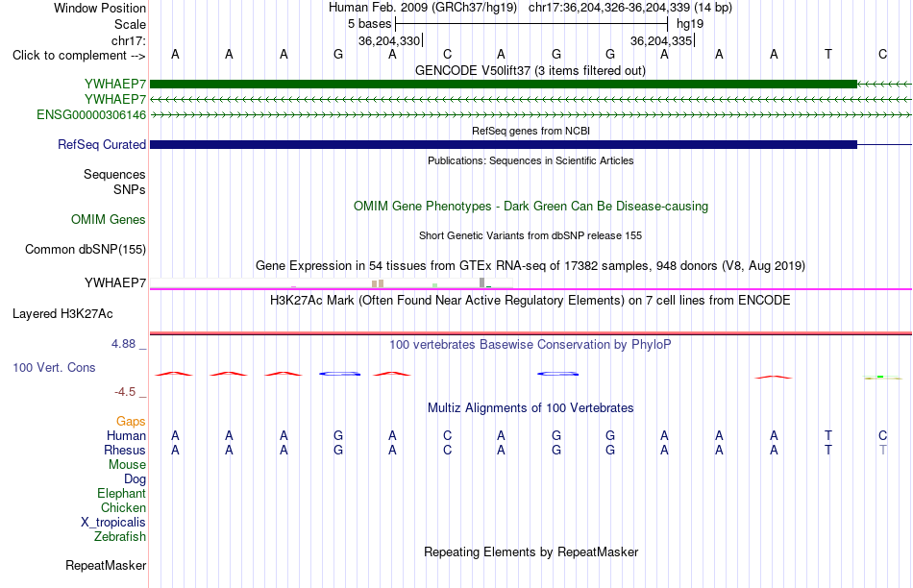913x588 pixels.
Task: Click the RefSeq Curated label
Action: pos(101,144)
